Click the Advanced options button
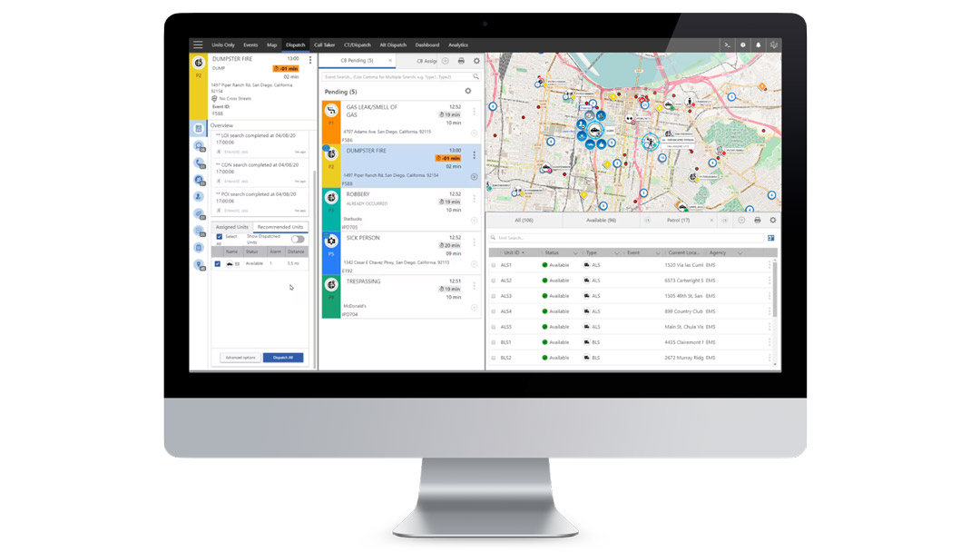980x552 pixels. pos(240,358)
